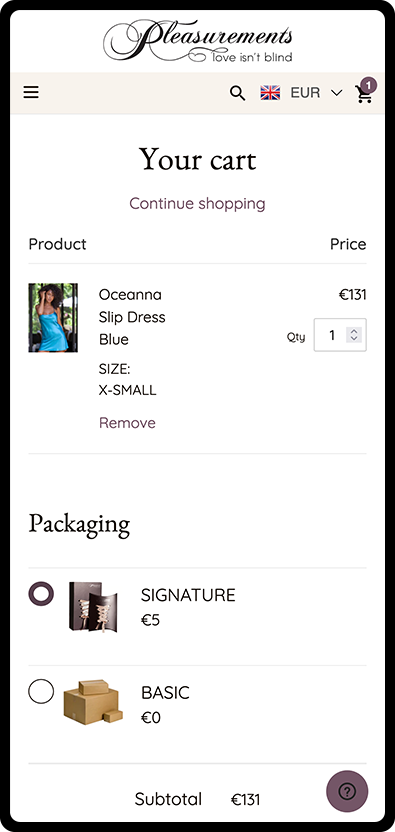Screen dimensions: 395x832
Task: Click the currency dropdown chevron arrow
Action: click(x=337, y=93)
